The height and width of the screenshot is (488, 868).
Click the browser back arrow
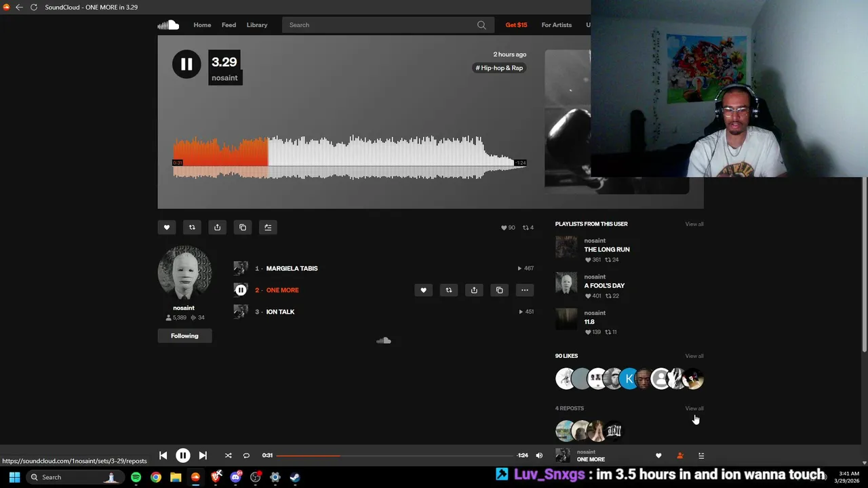tap(19, 7)
